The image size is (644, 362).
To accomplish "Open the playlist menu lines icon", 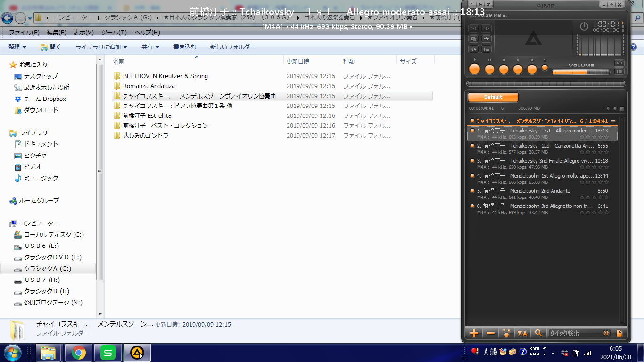I will click(x=621, y=108).
